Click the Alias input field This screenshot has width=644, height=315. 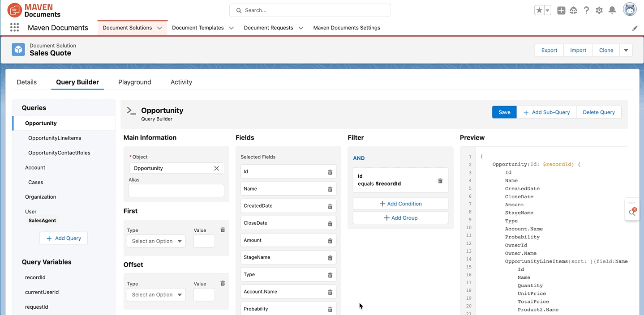click(x=176, y=191)
